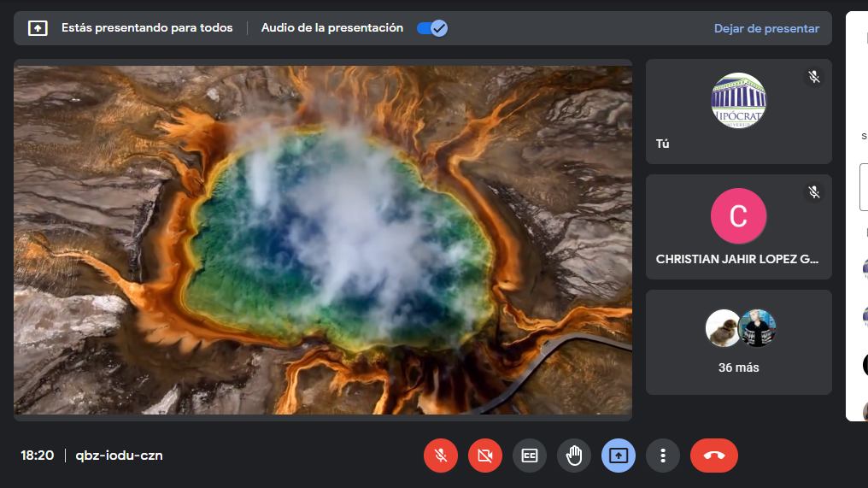Click the blue present screen button

[619, 456]
